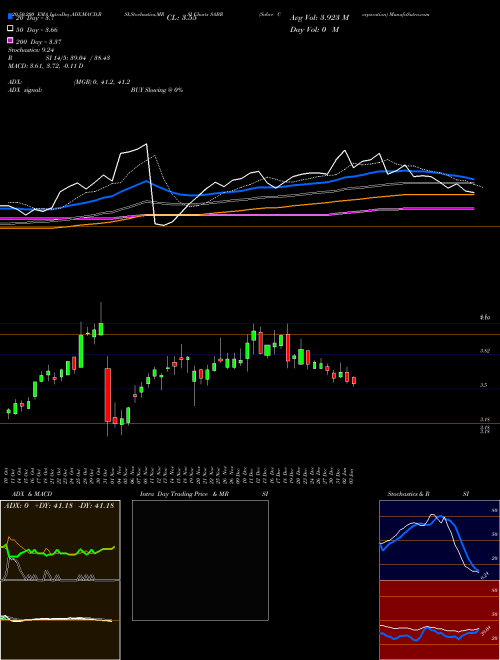Select the '50 Day = 3.66' label
500x660 pixels.
37,30
